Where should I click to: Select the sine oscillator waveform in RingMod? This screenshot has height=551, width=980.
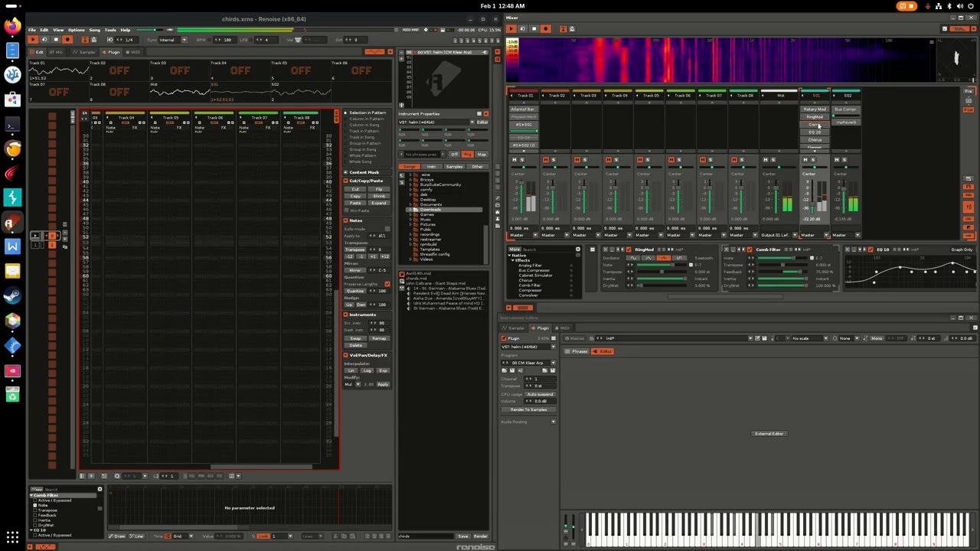[633, 258]
